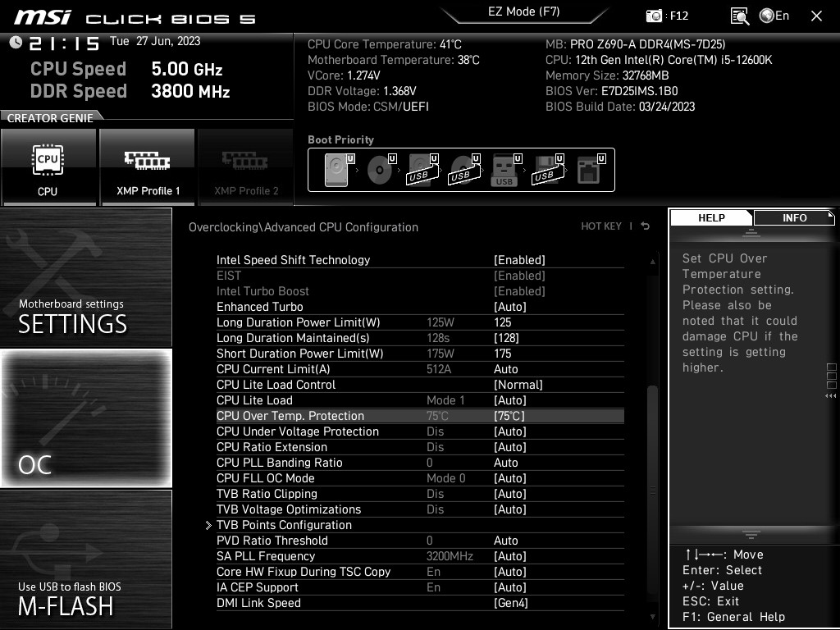840x630 pixels.
Task: Select the USB hard disk boot icon
Action: click(x=422, y=170)
